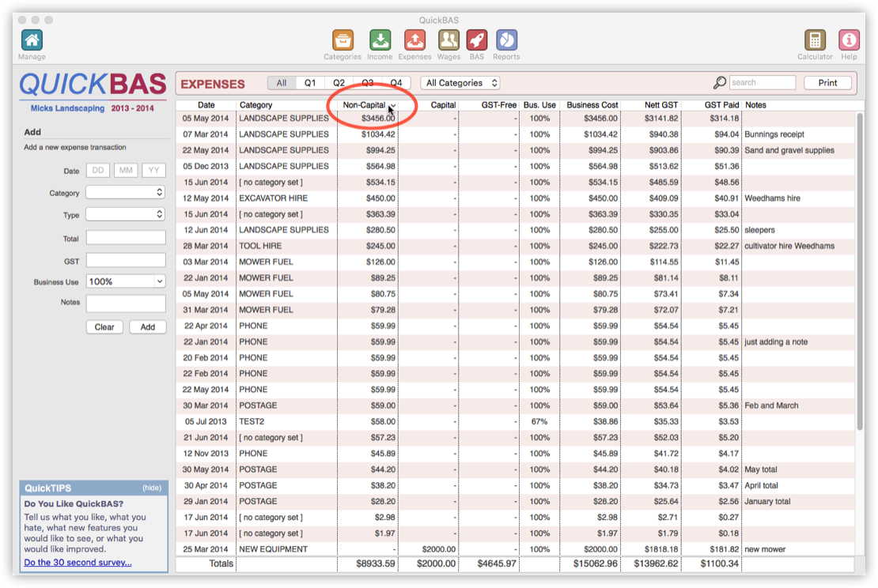Open the Calculator
The image size is (878, 588).
click(815, 40)
